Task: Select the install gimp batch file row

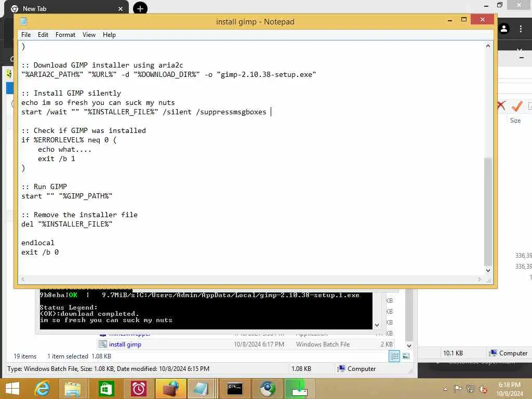Action: tap(245, 344)
